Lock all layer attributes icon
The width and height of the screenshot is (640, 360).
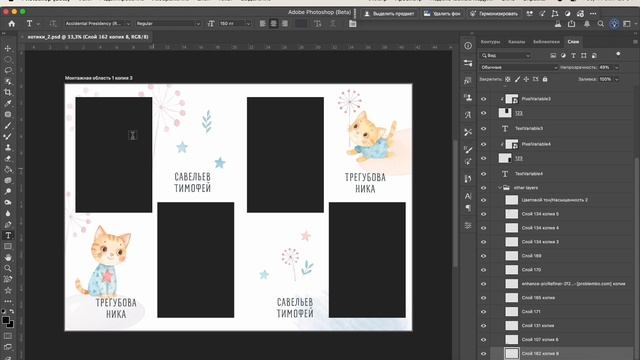[x=545, y=79]
